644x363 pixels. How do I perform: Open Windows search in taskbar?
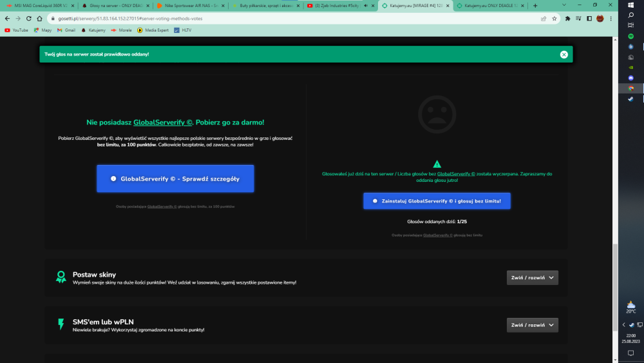pos(631,15)
